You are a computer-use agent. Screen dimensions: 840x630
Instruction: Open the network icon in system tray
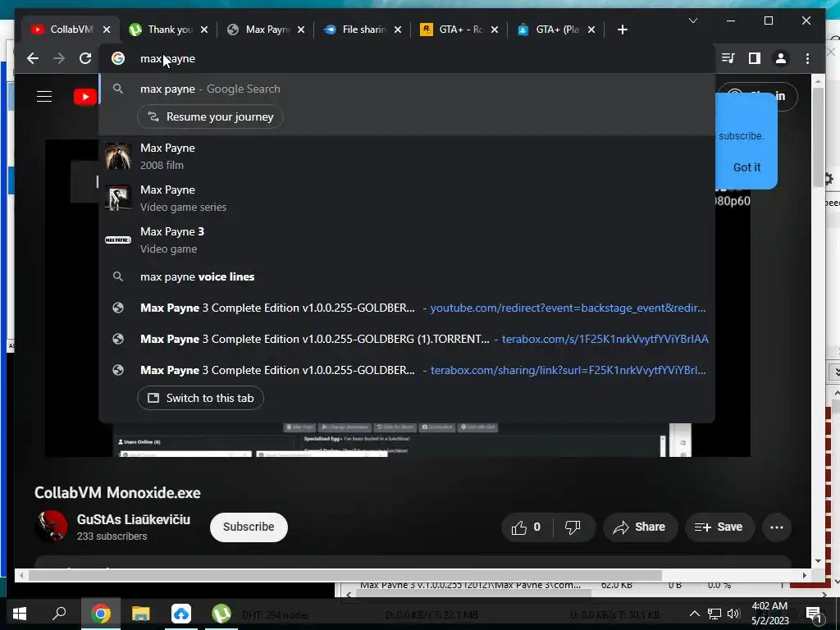714,614
